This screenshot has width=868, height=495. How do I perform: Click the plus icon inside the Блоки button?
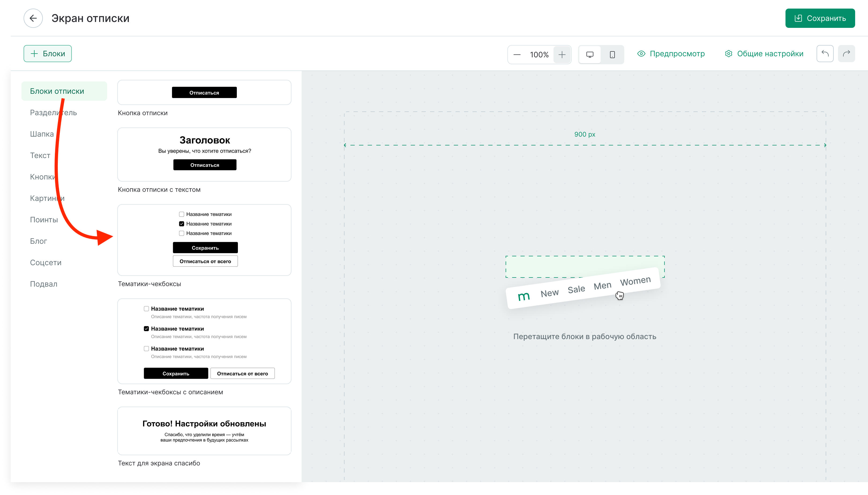click(x=34, y=53)
